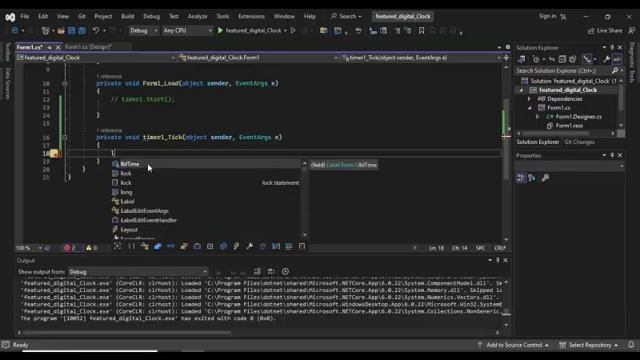Open the Any CPU platform dropdown
This screenshot has height=360, width=640.
(187, 31)
